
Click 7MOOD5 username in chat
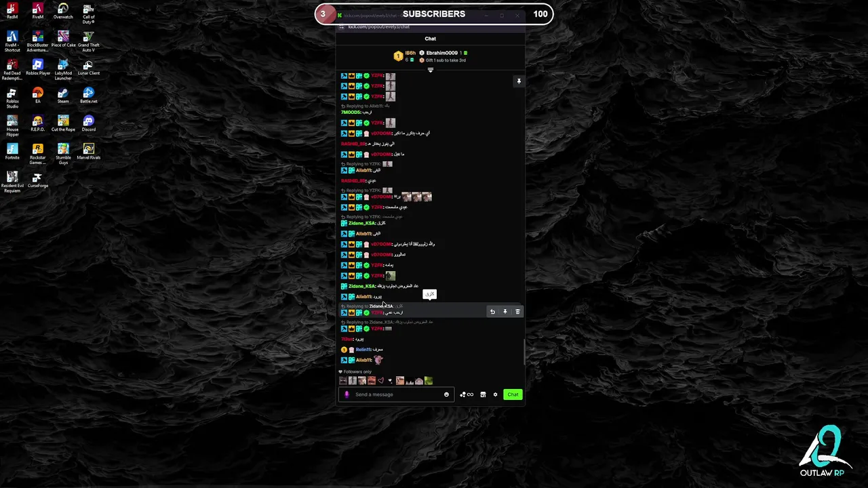pyautogui.click(x=351, y=113)
